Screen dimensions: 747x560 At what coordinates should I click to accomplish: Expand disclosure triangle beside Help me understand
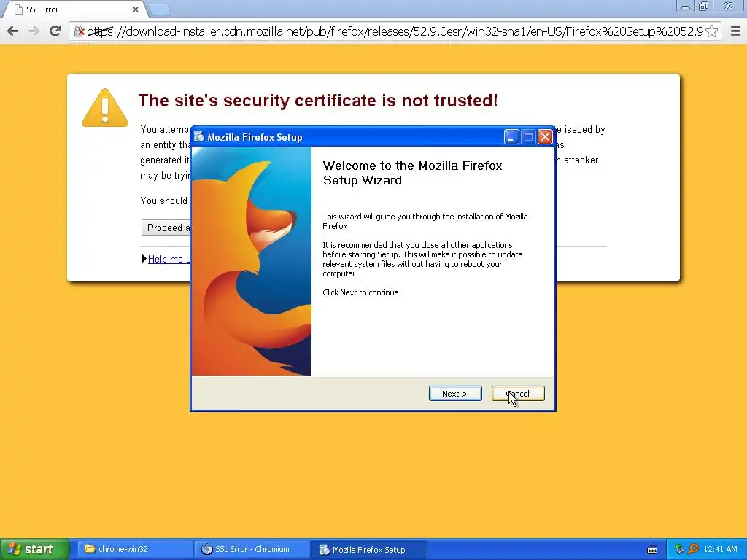click(144, 259)
